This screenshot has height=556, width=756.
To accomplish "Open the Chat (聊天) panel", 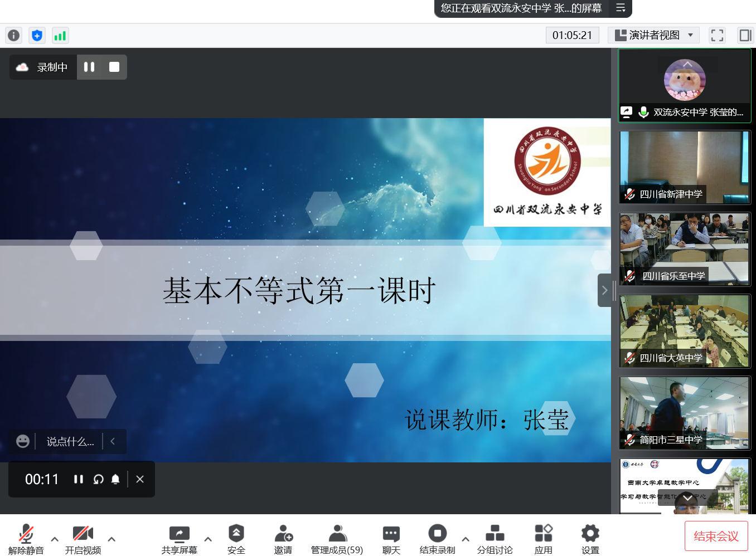I will 391,539.
